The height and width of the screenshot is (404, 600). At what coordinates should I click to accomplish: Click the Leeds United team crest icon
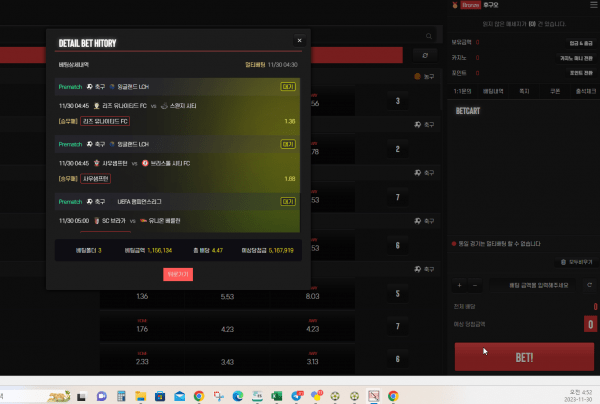pos(96,106)
